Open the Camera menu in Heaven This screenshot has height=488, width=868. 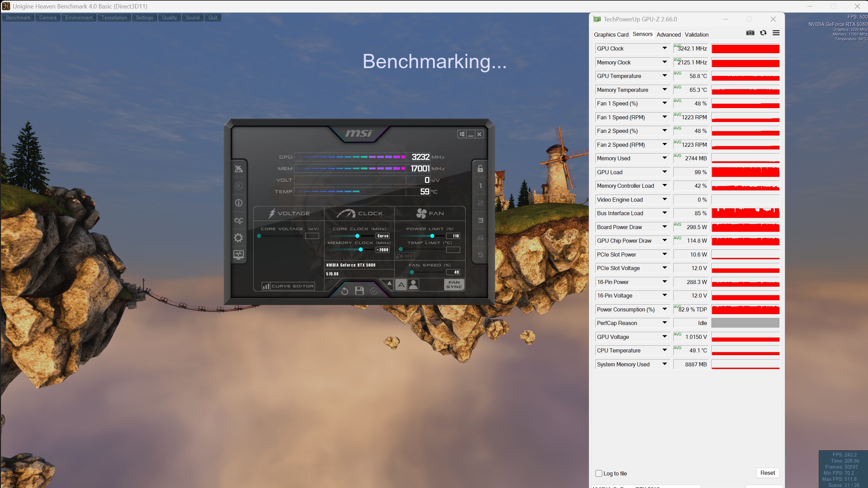[x=48, y=18]
